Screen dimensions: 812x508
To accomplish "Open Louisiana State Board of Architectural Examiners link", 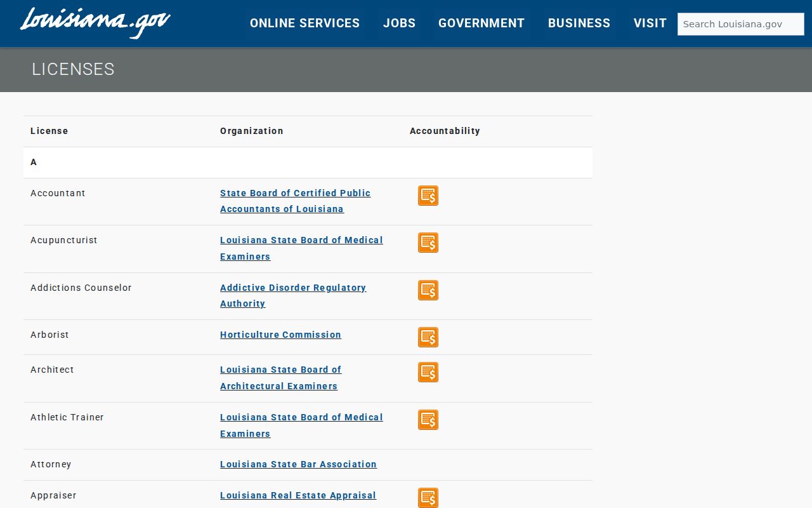I will point(280,378).
